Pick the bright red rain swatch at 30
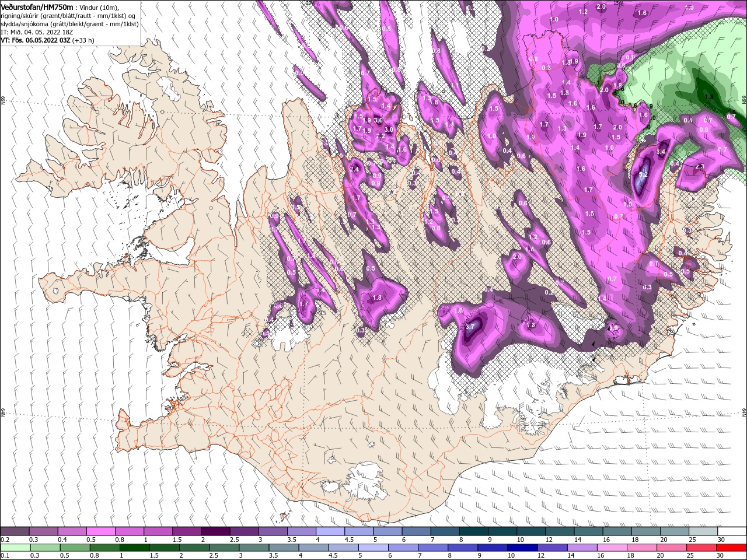Image resolution: width=747 pixels, height=560 pixels. point(731,548)
